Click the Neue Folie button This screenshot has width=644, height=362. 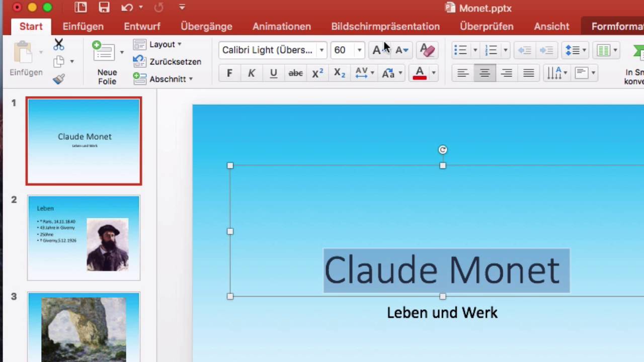click(107, 63)
